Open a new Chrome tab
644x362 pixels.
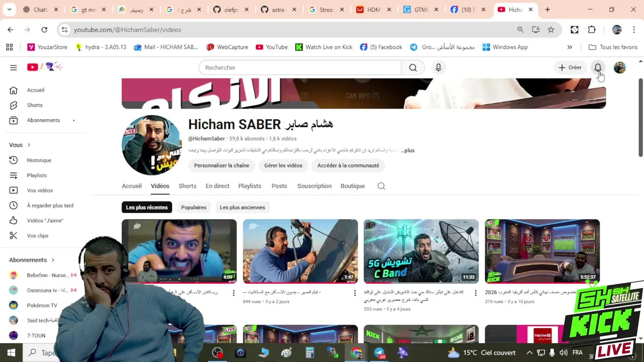click(547, 10)
